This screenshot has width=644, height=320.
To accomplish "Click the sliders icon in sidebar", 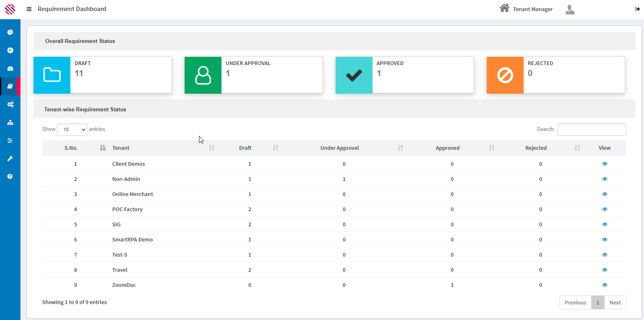I will point(10,140).
